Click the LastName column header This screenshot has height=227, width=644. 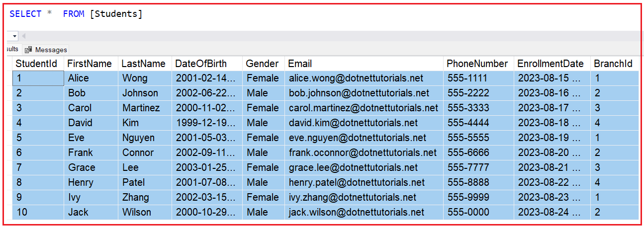click(145, 64)
